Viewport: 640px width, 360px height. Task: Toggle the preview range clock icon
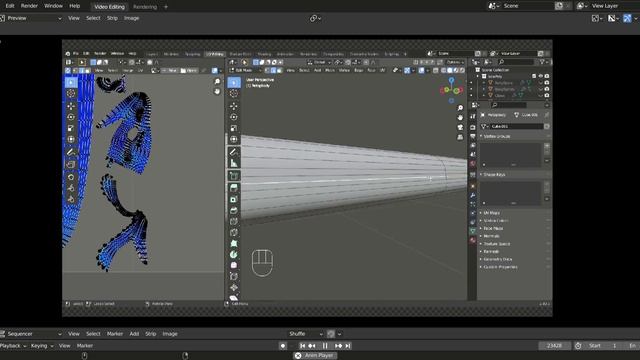coord(578,346)
